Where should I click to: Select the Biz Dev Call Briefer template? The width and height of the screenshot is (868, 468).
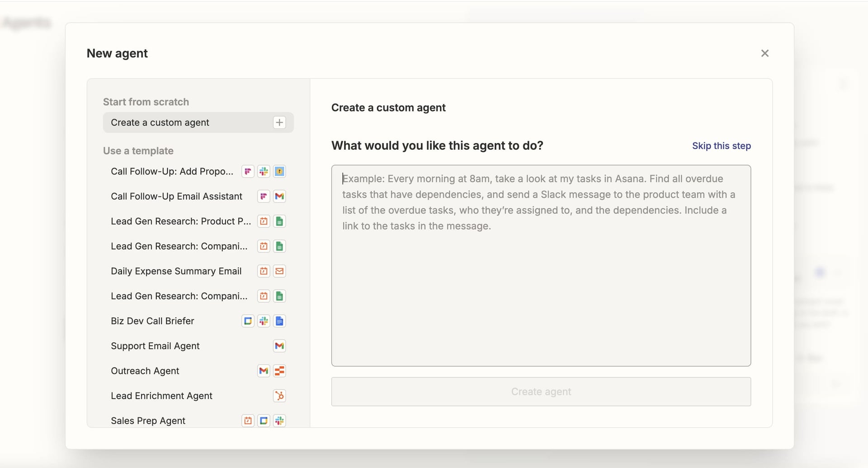pyautogui.click(x=152, y=321)
